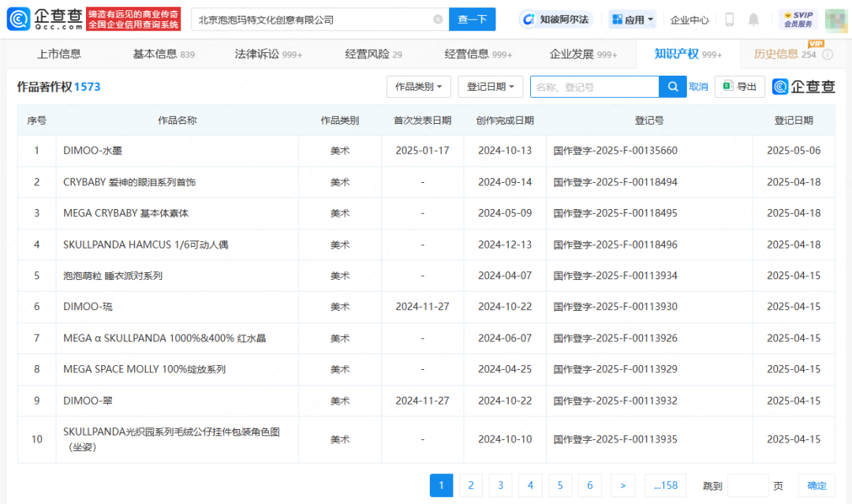Click the page number jump input field
Screen dimensions: 852x504
(747, 485)
